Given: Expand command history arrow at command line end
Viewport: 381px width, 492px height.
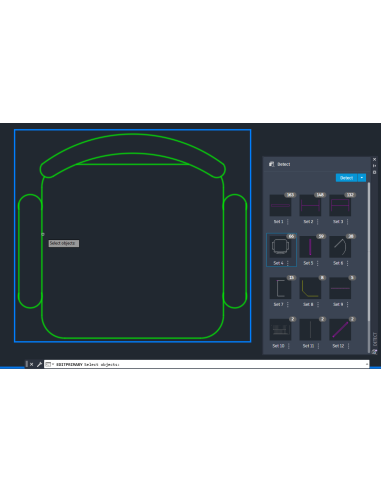Looking at the screenshot, I should [x=367, y=364].
